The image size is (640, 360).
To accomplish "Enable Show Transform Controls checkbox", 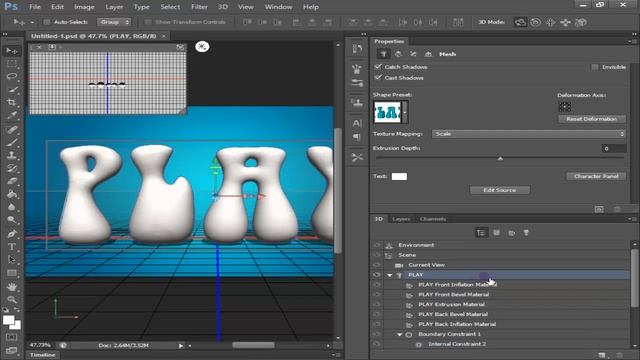I will point(148,22).
